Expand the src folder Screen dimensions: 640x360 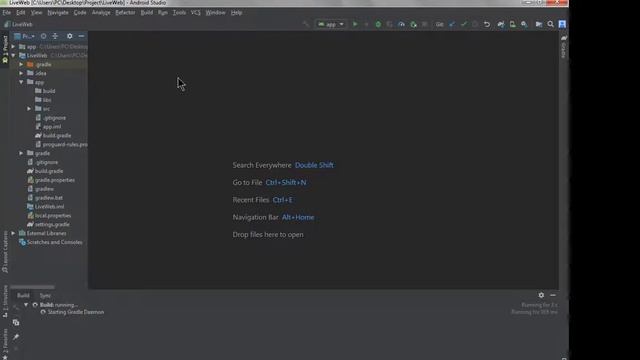pos(29,109)
